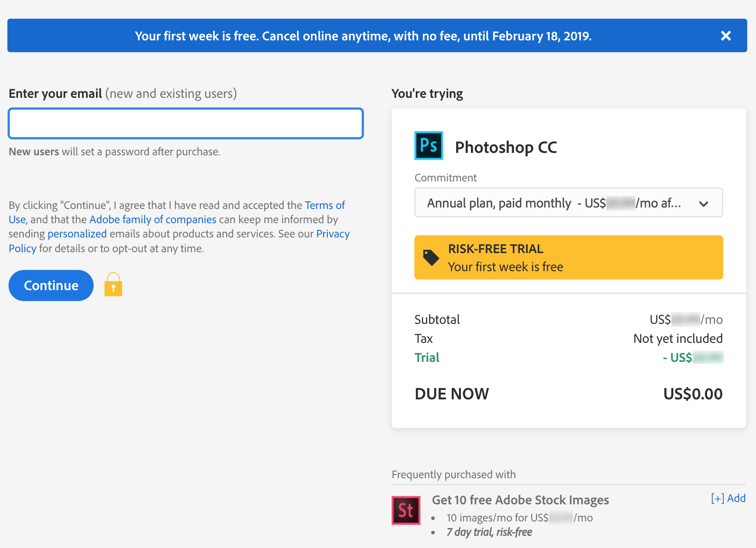Click the 'Subtotal' label
The width and height of the screenshot is (756, 548).
(437, 320)
